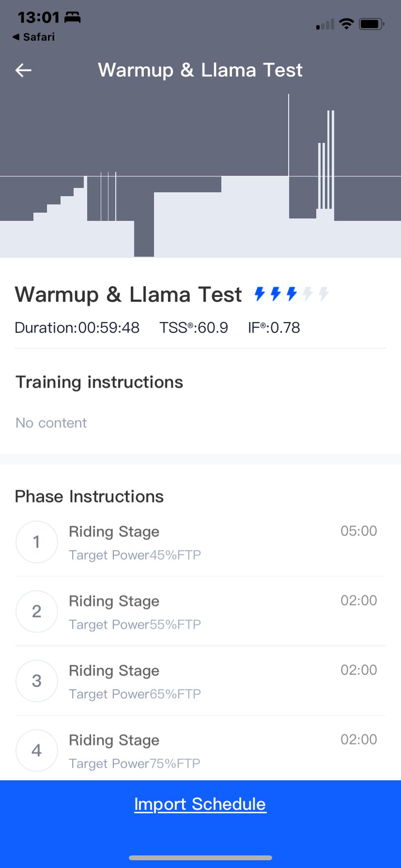Tap the phase 2 number circle
This screenshot has height=868, width=401.
point(37,611)
